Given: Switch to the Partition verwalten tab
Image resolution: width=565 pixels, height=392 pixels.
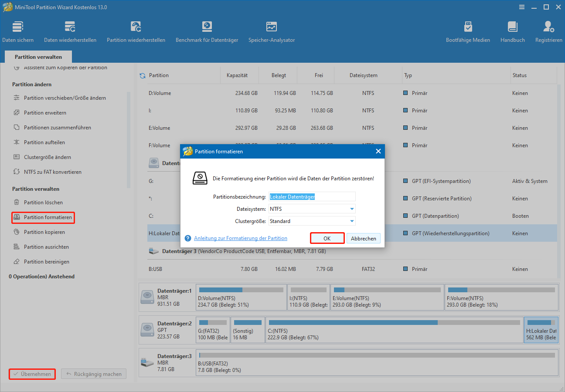Looking at the screenshot, I should pyautogui.click(x=38, y=57).
